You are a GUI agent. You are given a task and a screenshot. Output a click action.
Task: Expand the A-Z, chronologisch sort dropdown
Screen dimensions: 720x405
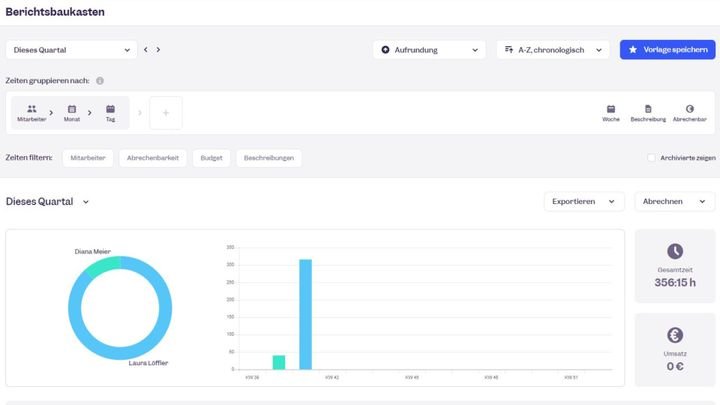(x=553, y=49)
